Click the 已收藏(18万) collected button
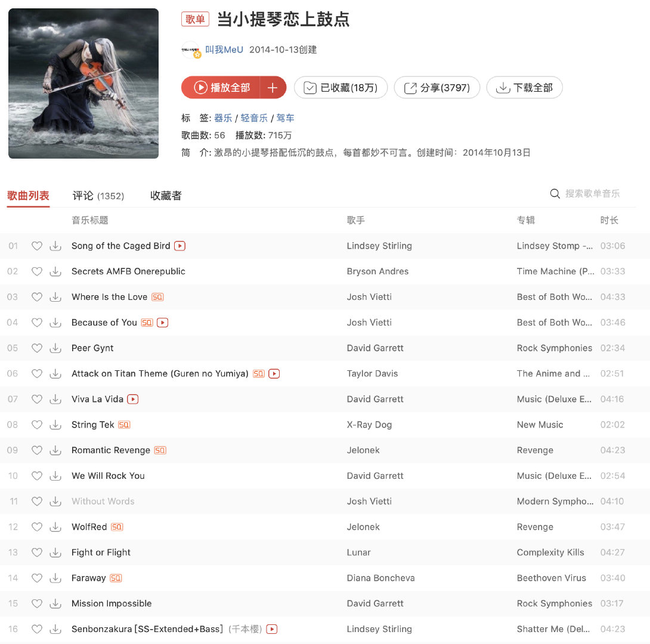 [341, 88]
